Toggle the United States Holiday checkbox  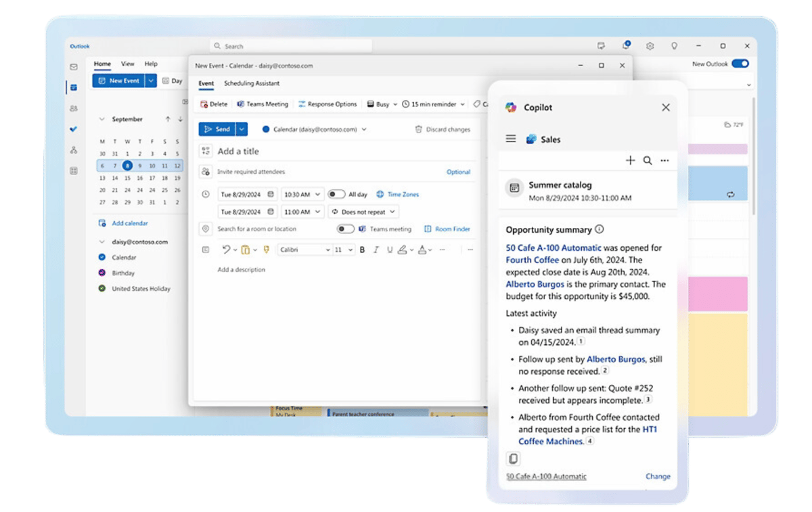point(101,288)
